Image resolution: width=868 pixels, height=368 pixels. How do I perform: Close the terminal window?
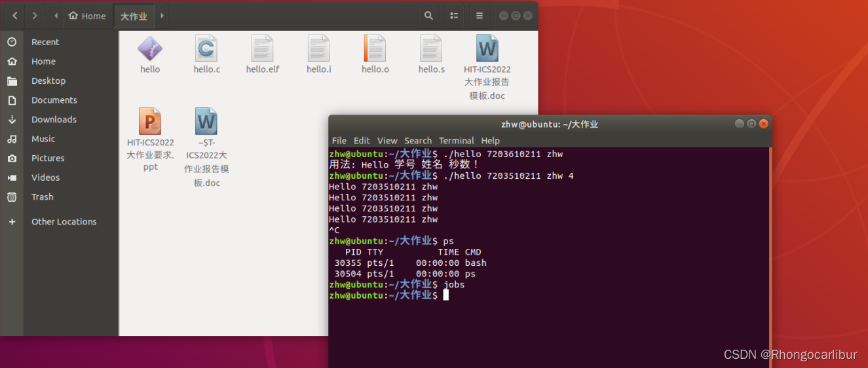[764, 124]
